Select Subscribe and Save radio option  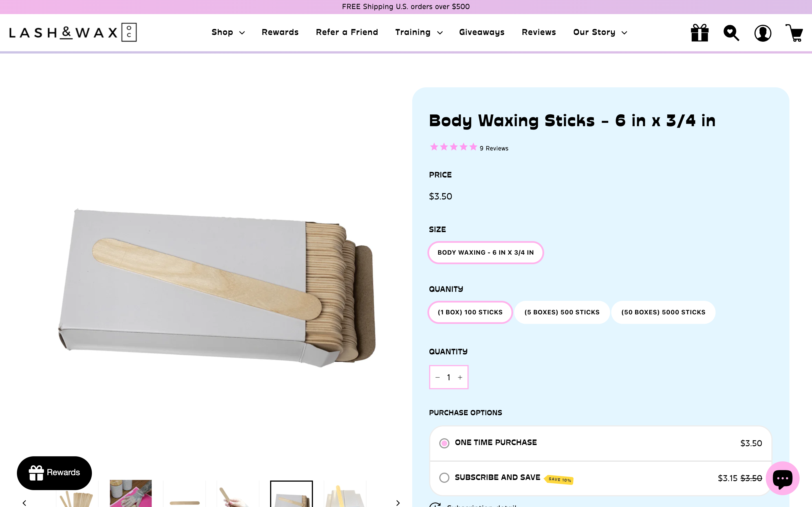(444, 477)
